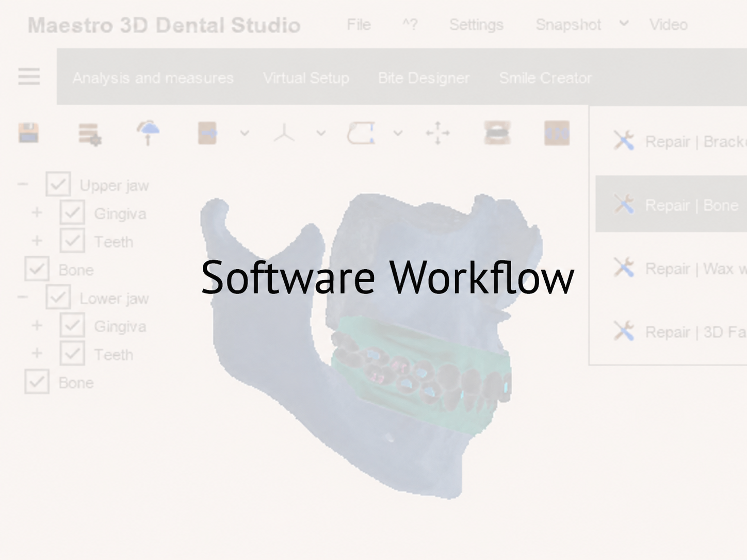
Task: Toggle the last Bone checkbox in tree
Action: pos(37,382)
